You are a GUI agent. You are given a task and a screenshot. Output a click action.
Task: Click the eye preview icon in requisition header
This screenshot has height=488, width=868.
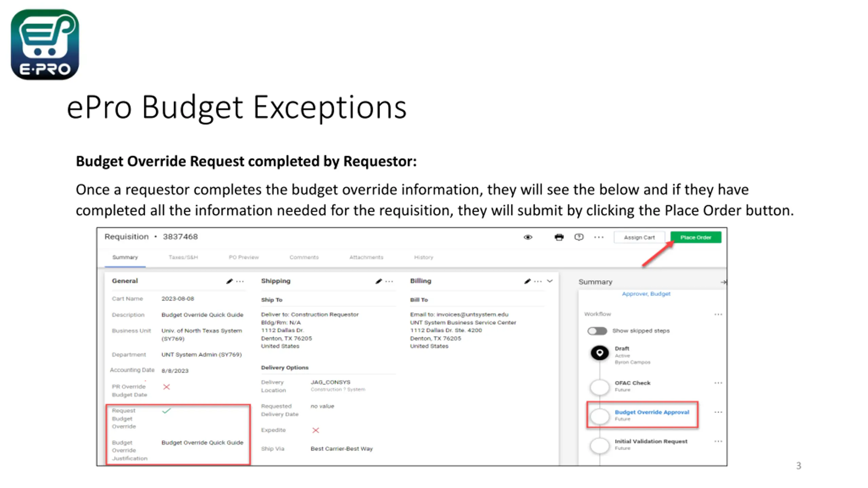[528, 237]
